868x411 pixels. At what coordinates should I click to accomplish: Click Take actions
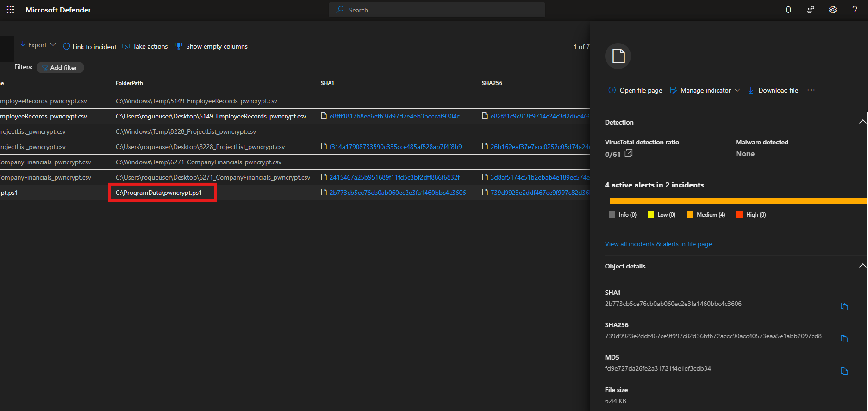(x=145, y=46)
